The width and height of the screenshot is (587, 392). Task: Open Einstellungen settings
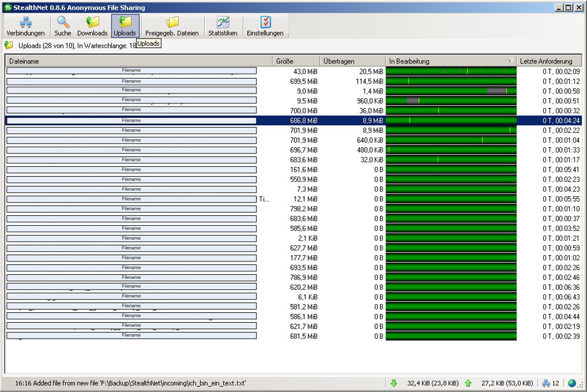(265, 26)
